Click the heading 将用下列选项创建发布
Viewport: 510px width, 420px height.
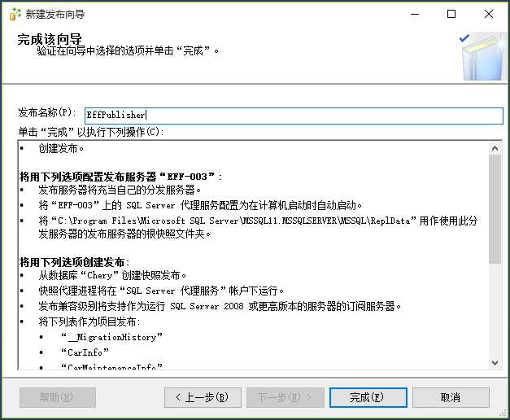[x=75, y=262]
